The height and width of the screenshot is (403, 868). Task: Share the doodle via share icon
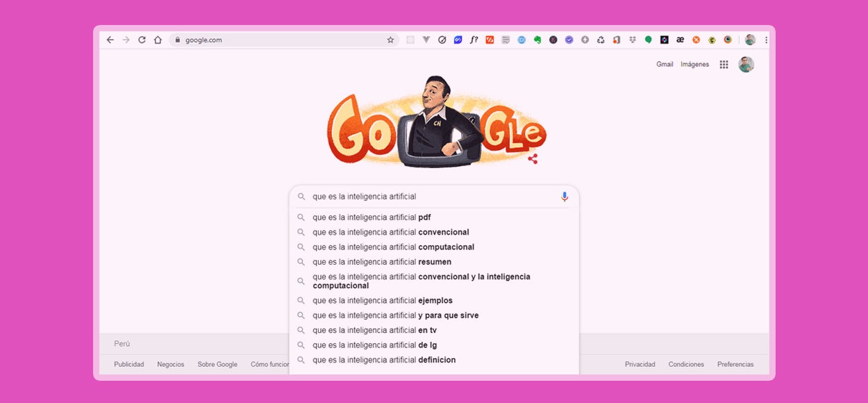[x=533, y=159]
